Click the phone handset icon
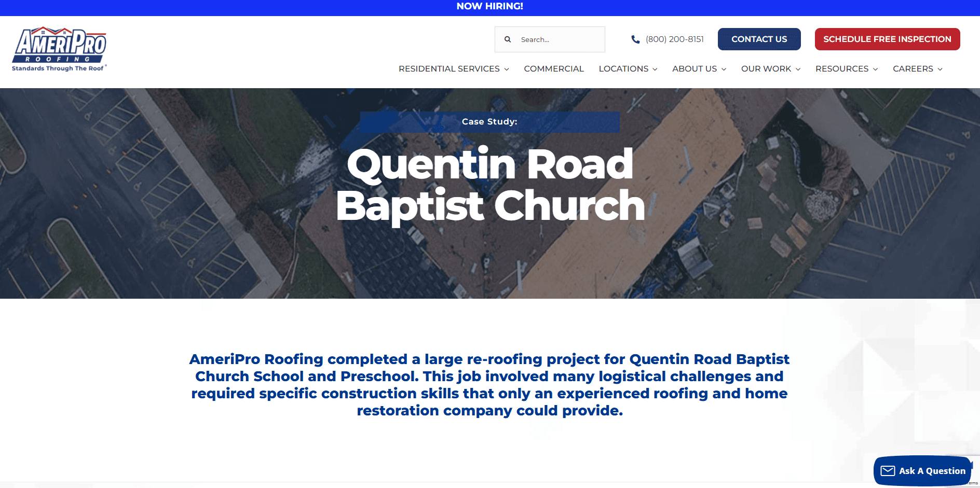The height and width of the screenshot is (488, 980). point(635,39)
